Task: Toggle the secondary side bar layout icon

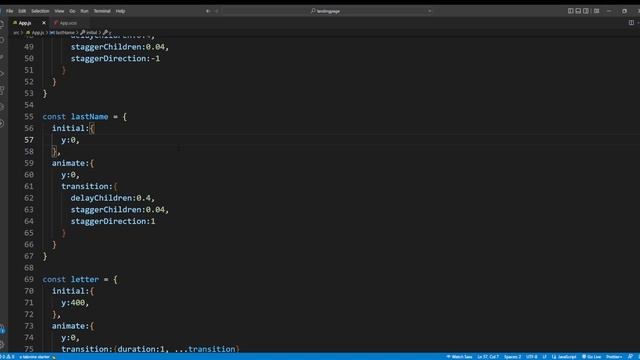Action: point(586,11)
